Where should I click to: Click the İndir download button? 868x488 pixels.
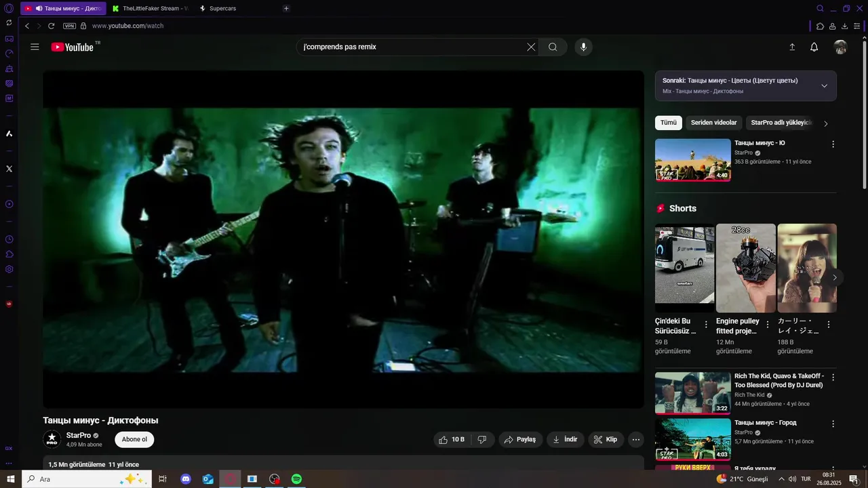coord(566,439)
